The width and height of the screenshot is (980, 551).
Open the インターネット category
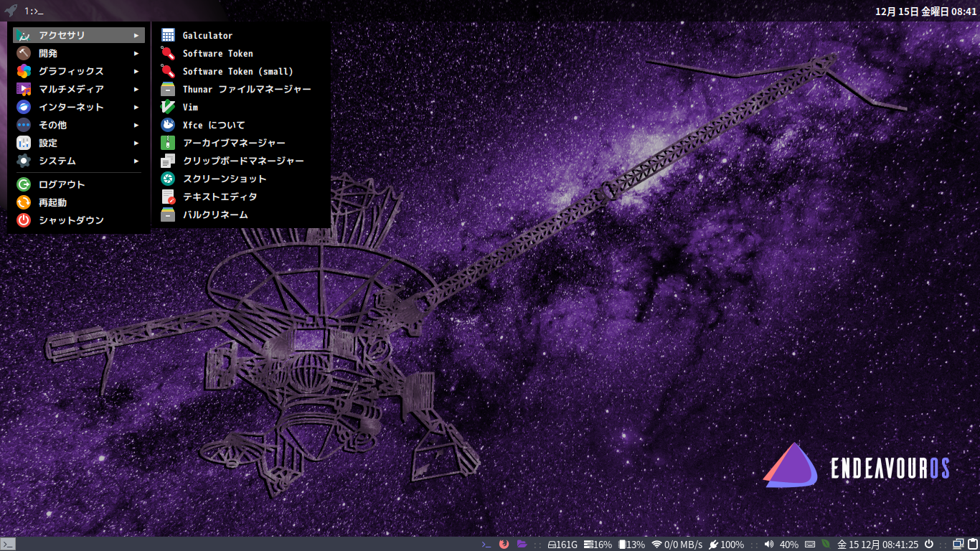point(79,107)
